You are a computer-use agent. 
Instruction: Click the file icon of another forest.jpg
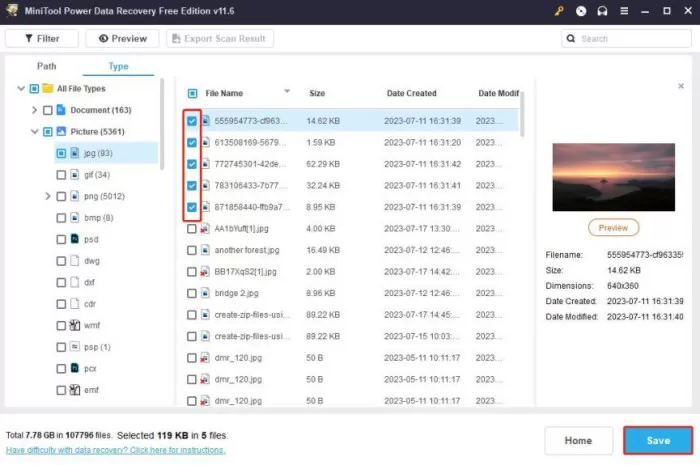(205, 250)
